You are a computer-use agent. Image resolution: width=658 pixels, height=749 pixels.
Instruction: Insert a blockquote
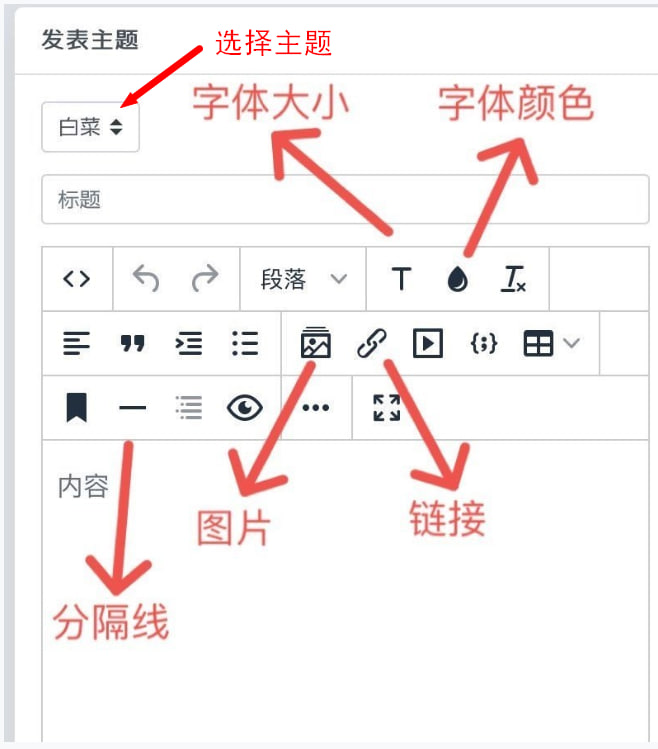(x=132, y=343)
